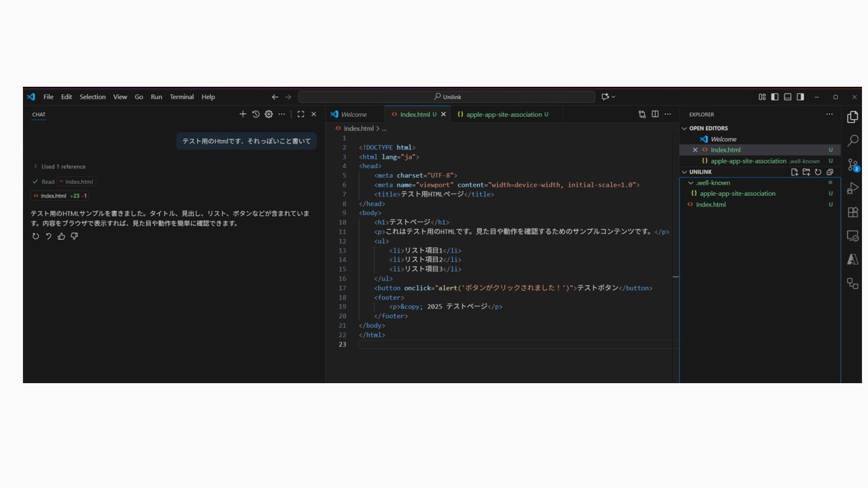Open the Extensions view icon
This screenshot has height=488, width=868.
pos(852,212)
